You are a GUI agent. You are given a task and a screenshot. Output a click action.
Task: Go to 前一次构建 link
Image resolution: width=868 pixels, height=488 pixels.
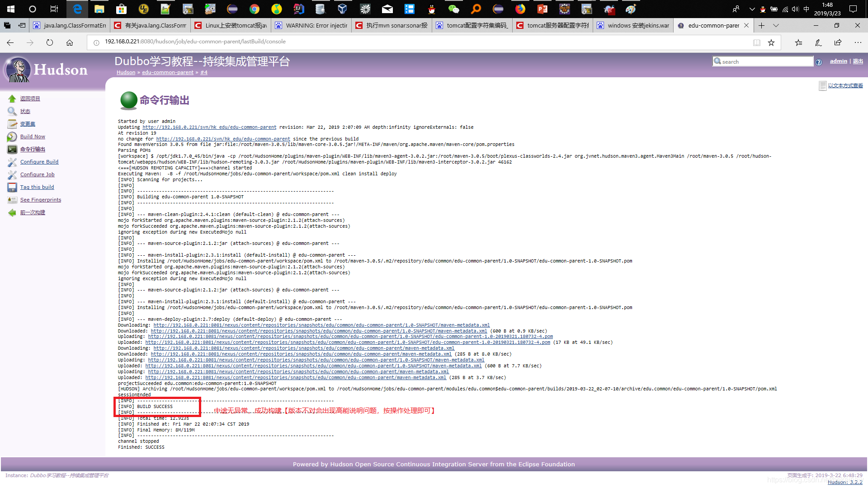[x=33, y=212]
